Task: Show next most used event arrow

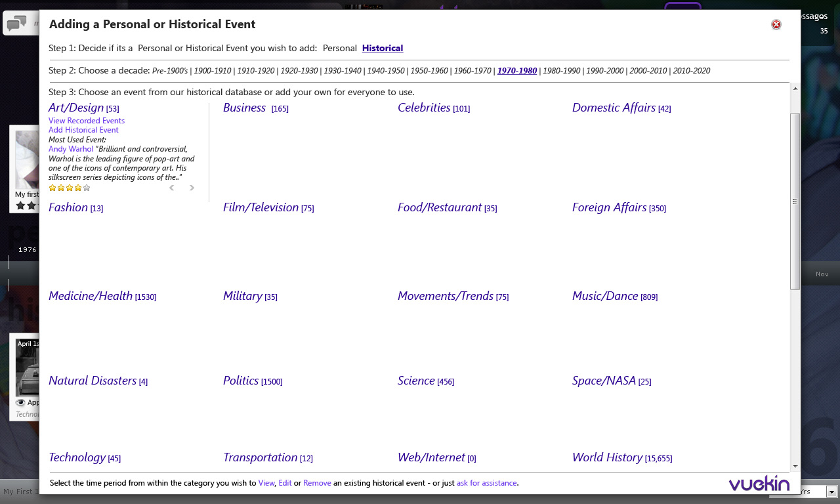Action: (192, 188)
